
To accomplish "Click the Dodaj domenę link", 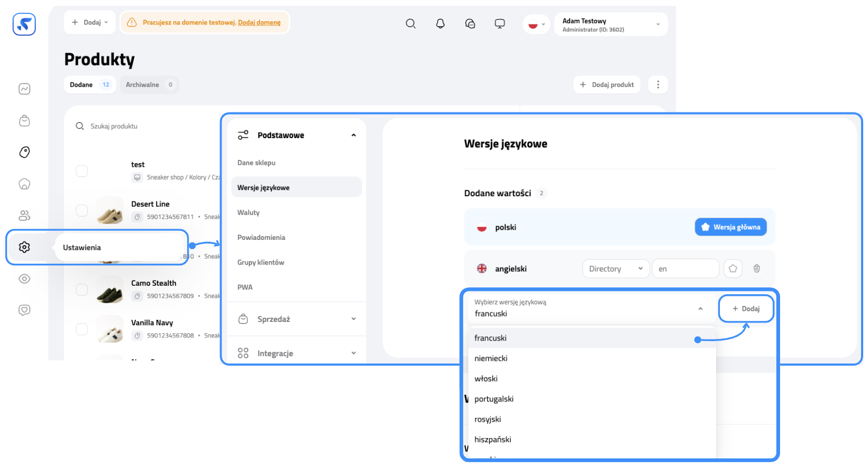I will click(x=259, y=22).
